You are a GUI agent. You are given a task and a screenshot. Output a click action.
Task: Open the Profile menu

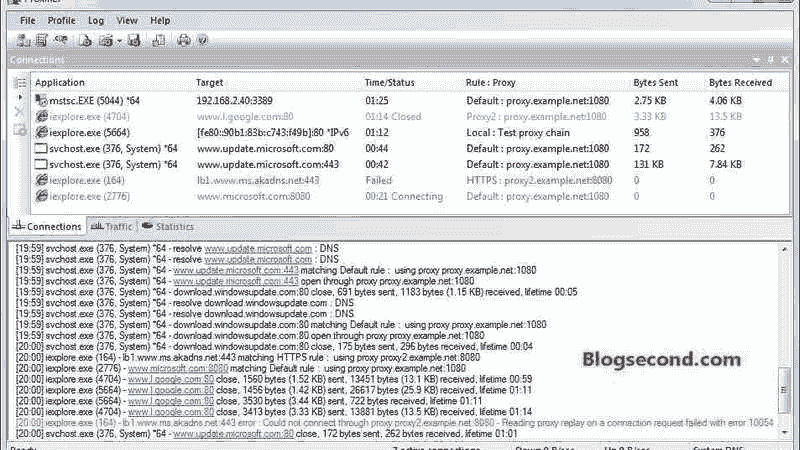click(x=61, y=20)
